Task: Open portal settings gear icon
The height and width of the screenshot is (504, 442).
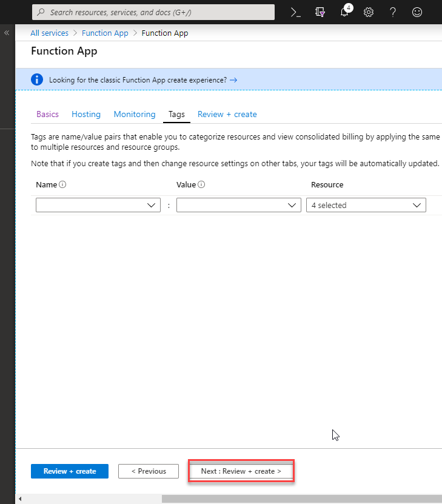Action: tap(368, 12)
